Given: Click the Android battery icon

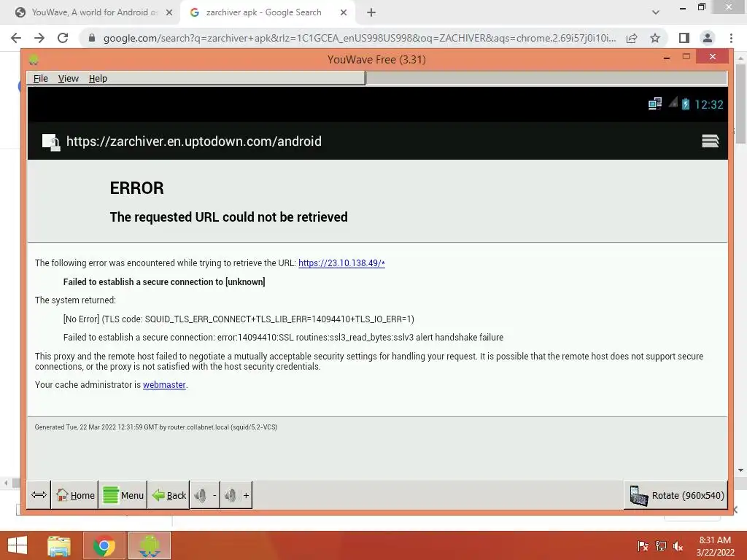Looking at the screenshot, I should click(x=685, y=104).
